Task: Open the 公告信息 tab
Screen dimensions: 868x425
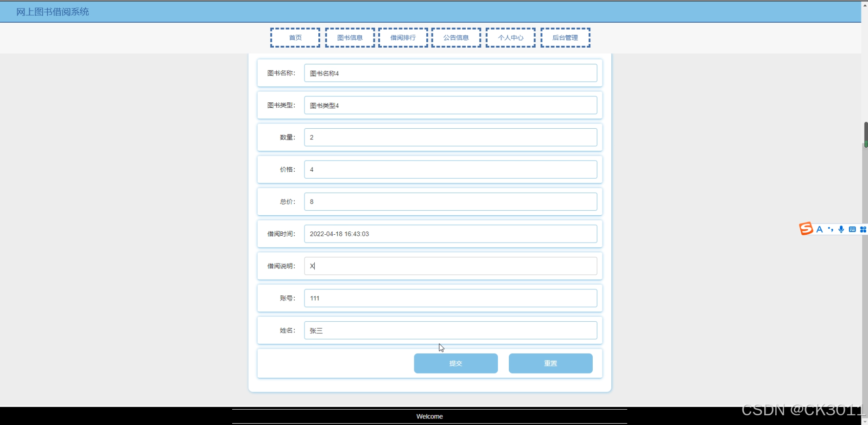Action: click(456, 37)
